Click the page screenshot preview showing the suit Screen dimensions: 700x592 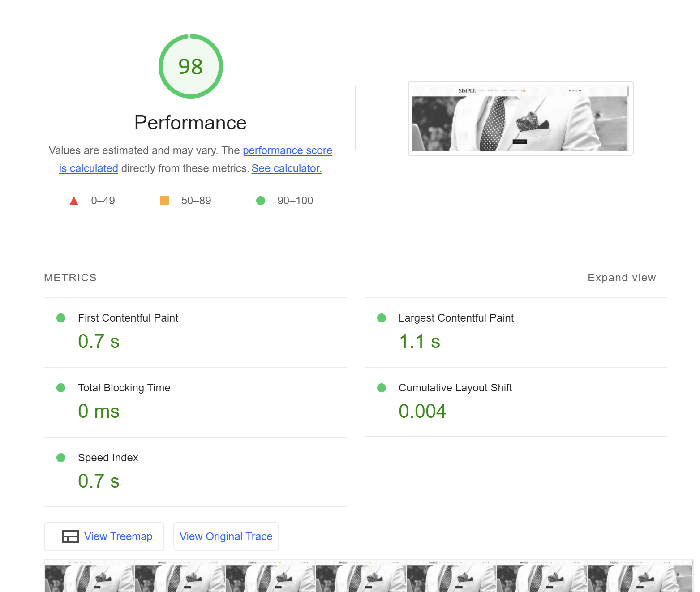tap(520, 118)
